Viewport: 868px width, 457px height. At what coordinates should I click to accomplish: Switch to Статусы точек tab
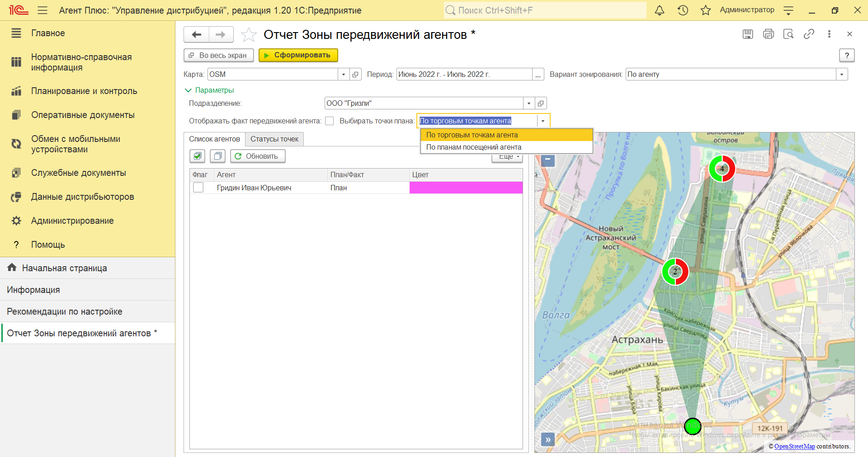274,139
